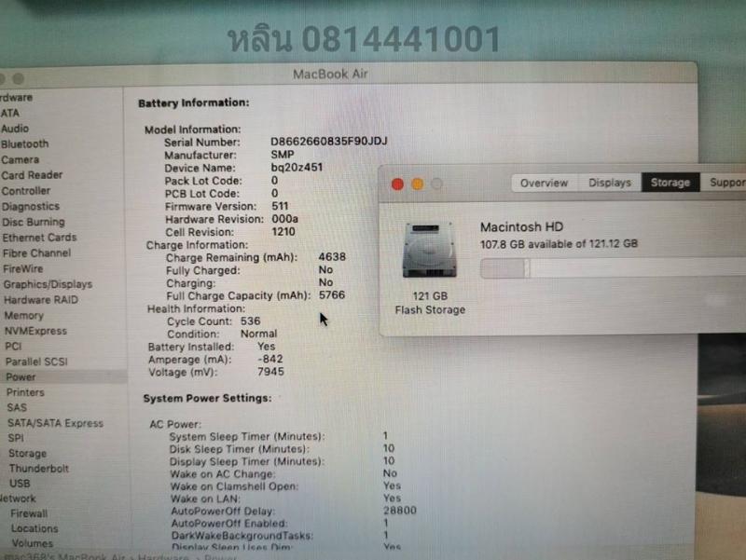Click the Hardware Revision value 000a

284,219
